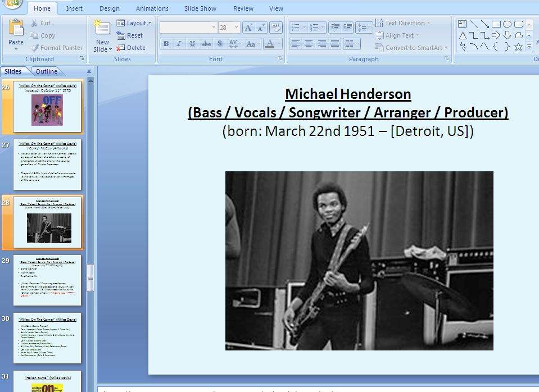Click the Reset slide button
The height and width of the screenshot is (392, 539).
click(130, 35)
